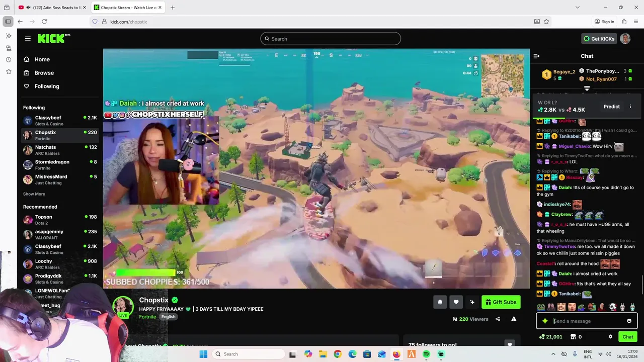Image resolution: width=644 pixels, height=362 pixels.
Task: Click the KICK logo
Action: point(54,38)
